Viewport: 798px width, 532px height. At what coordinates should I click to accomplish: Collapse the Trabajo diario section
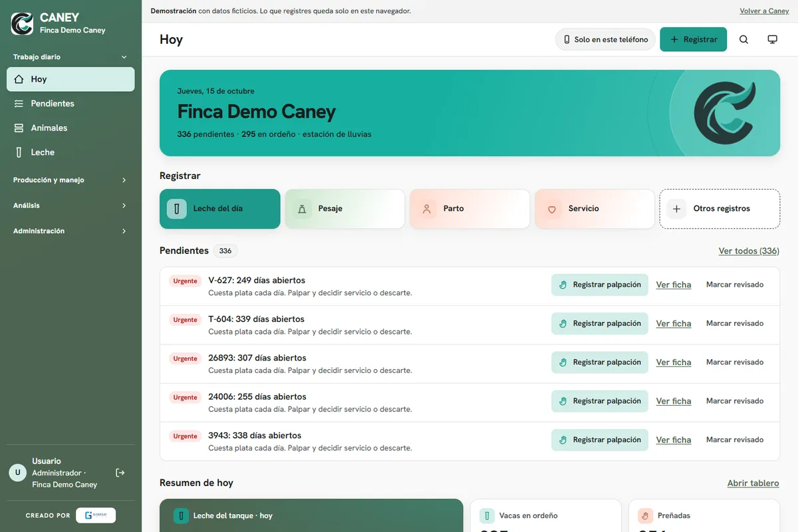pos(70,57)
